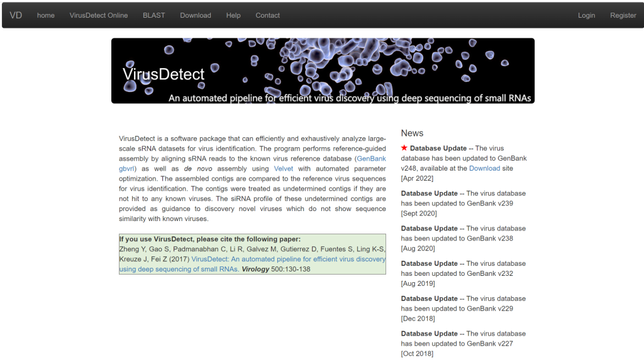Viewport: 644px width, 364px height.
Task: Follow the Velvet link
Action: [284, 169]
